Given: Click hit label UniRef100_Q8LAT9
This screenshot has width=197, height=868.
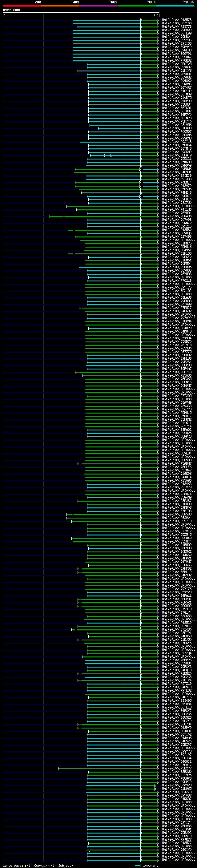Looking at the screenshot, I should click(177, 155).
